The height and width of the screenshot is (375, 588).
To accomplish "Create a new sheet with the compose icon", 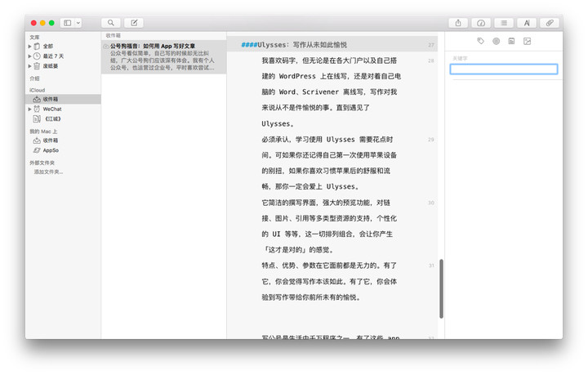I will pyautogui.click(x=134, y=23).
